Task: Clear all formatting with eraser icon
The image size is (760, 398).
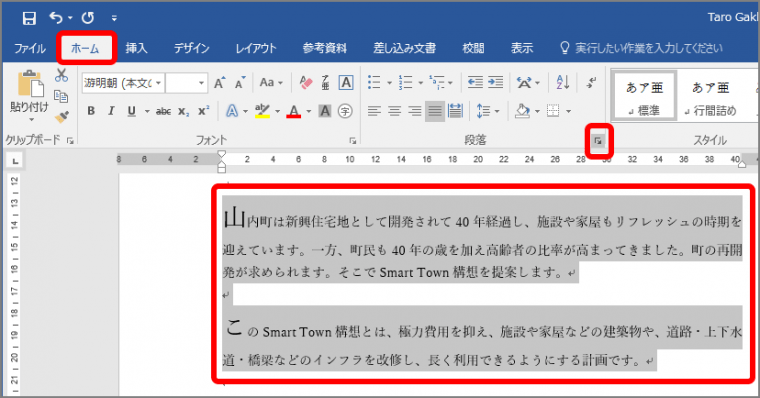Action: [x=305, y=83]
